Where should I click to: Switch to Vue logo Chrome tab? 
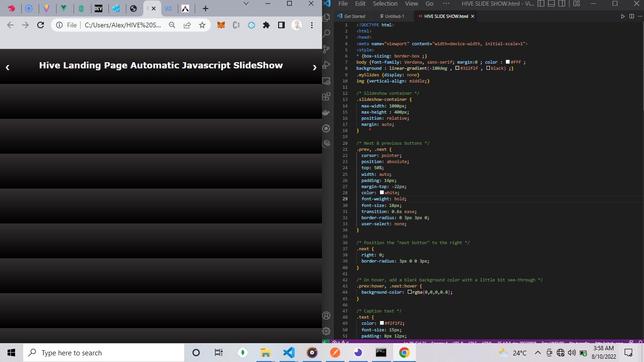(x=63, y=8)
